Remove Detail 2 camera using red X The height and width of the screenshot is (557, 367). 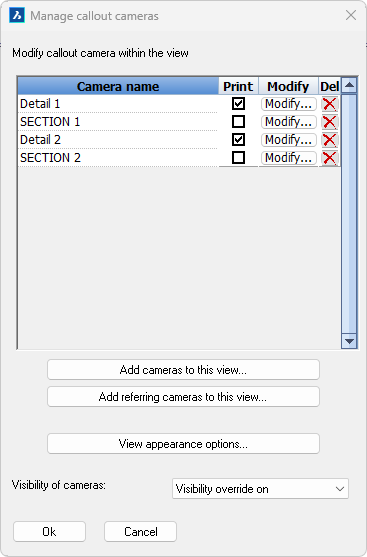click(x=329, y=140)
